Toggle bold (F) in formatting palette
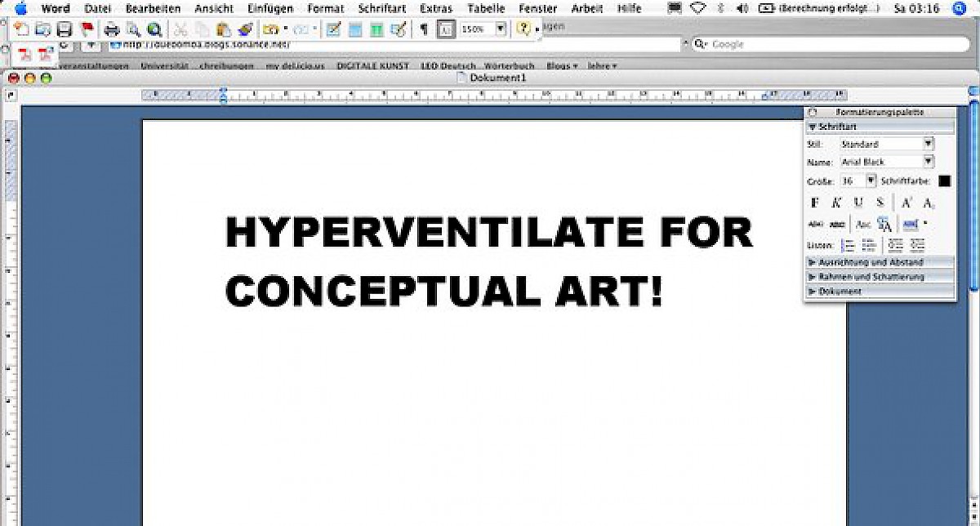Image resolution: width=980 pixels, height=526 pixels. click(x=814, y=203)
